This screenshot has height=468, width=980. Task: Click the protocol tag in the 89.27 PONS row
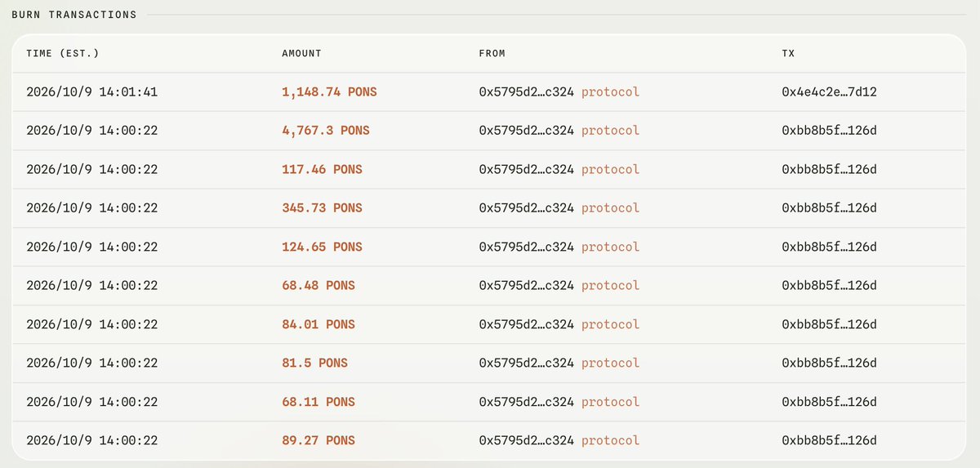[611, 440]
